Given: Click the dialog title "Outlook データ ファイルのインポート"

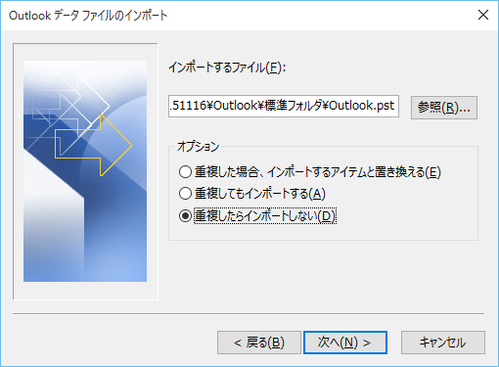Looking at the screenshot, I should 88,15.
